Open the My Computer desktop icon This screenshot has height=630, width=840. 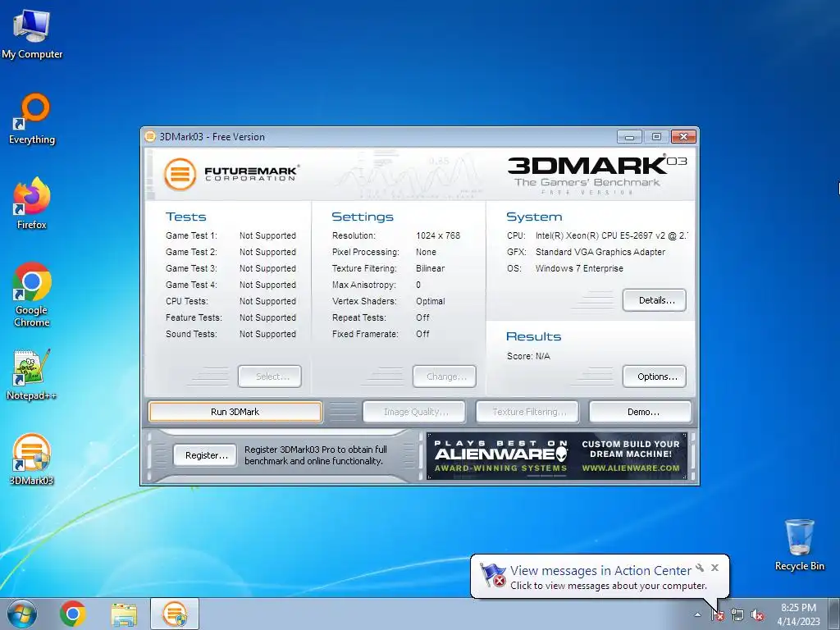tap(32, 34)
